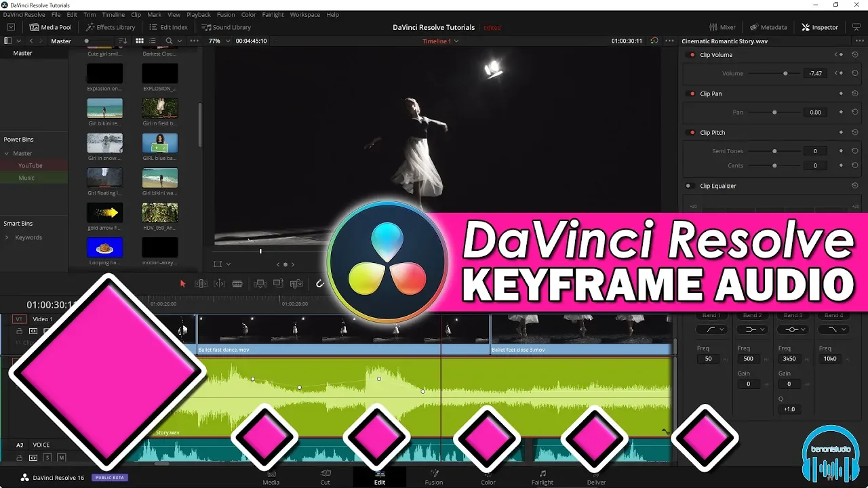Screen dimensions: 868x488
Task: Go back in media pool bin history
Action: [x=31, y=41]
